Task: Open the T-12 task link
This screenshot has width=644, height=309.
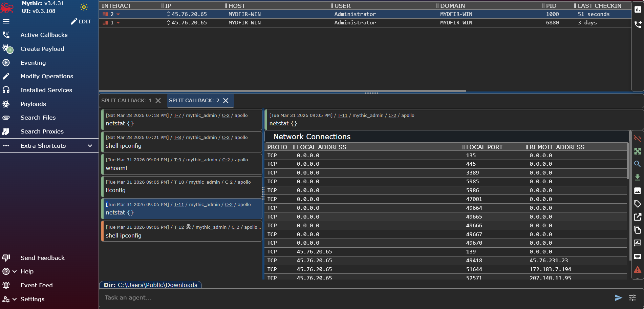Action: tap(179, 227)
